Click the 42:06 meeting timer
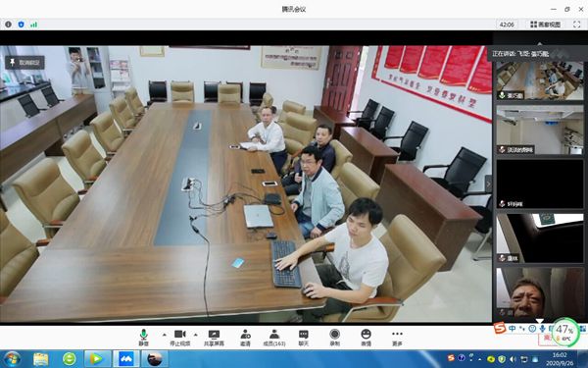Viewport: 588px width, 368px height. (x=507, y=25)
